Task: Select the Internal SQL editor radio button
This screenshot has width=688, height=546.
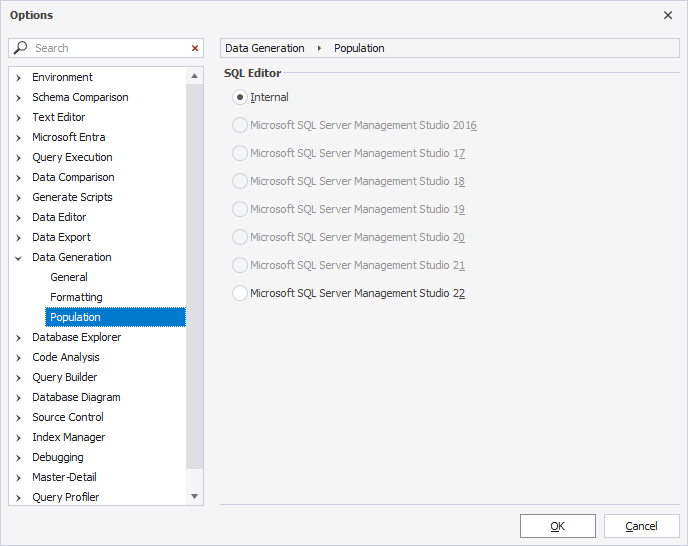Action: pos(240,97)
